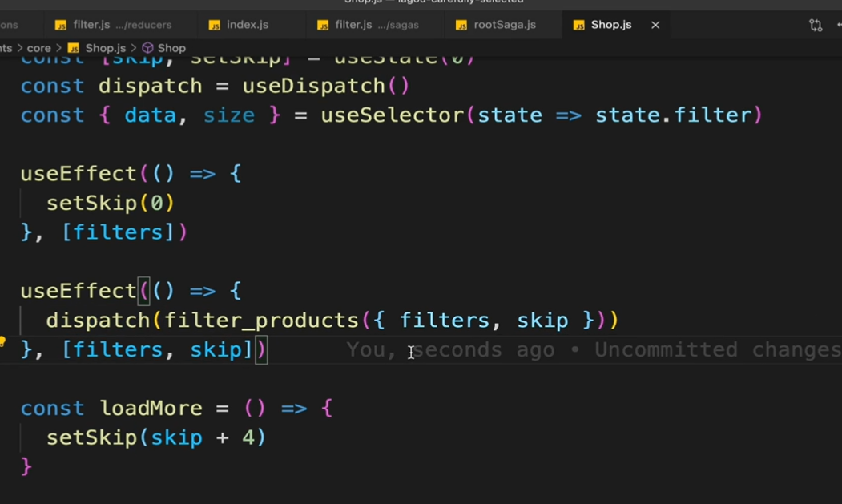This screenshot has width=842, height=504.
Task: Open the source control compare changes icon
Action: [816, 25]
